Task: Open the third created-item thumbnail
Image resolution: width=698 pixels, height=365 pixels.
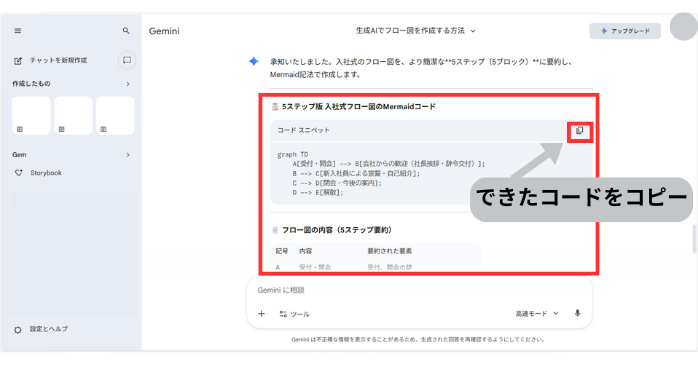Action: [x=115, y=115]
